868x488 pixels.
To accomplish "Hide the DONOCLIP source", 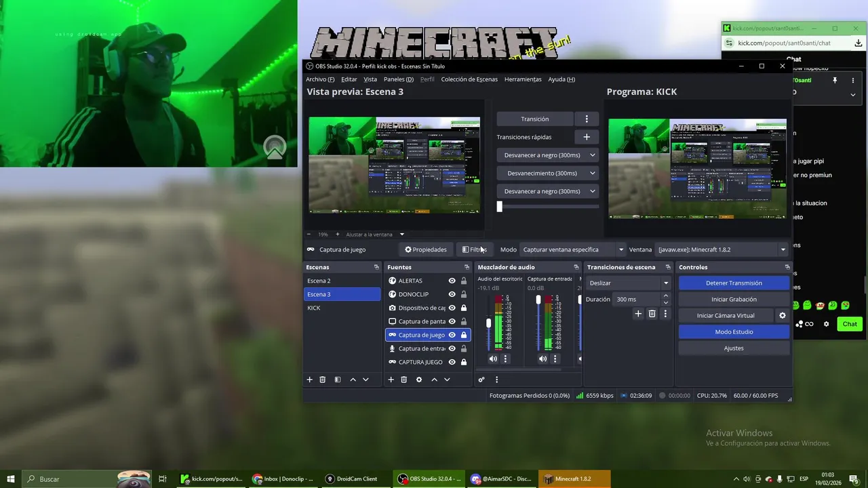I will click(452, 294).
